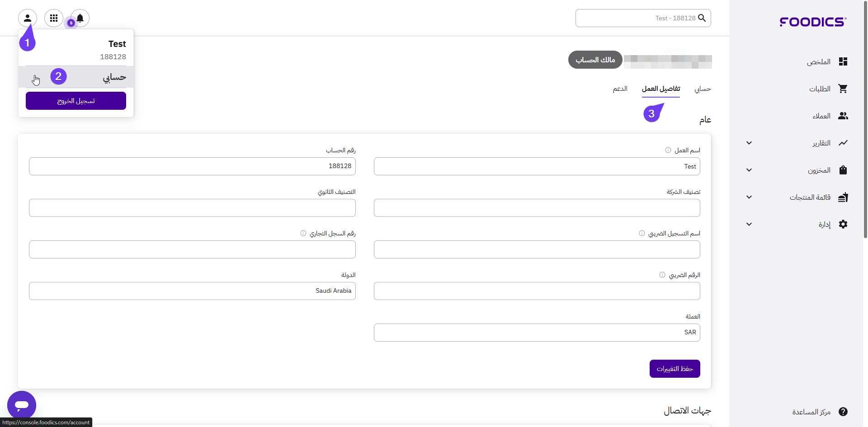Expand the إدارة management section

click(749, 224)
